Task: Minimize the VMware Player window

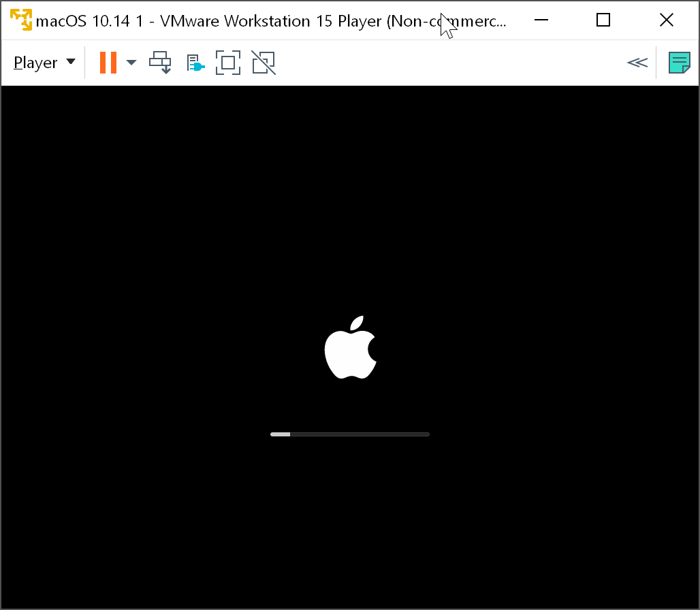Action: pyautogui.click(x=541, y=20)
